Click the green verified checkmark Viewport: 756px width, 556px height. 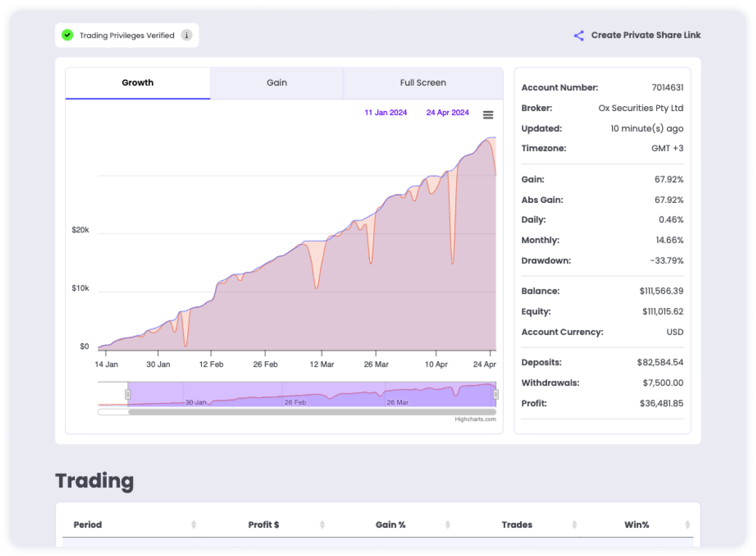[x=67, y=35]
